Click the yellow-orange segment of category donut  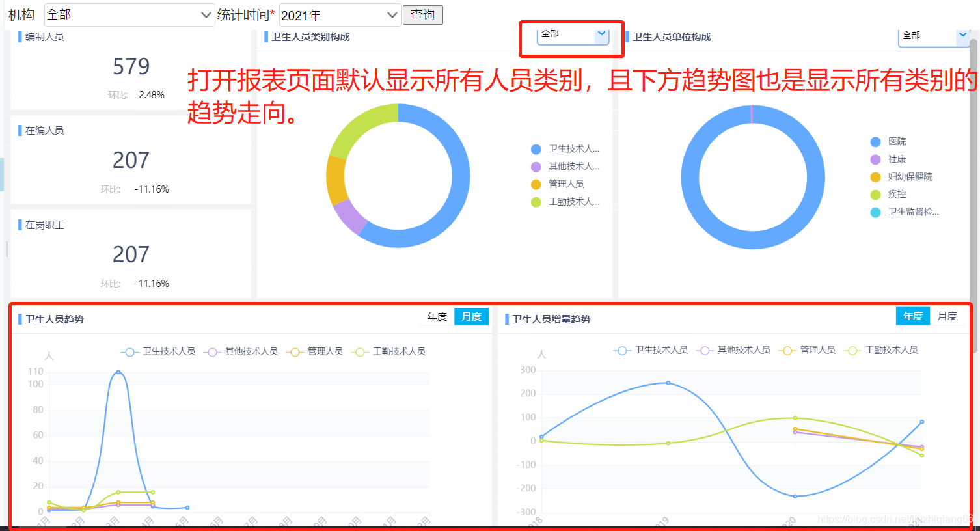335,180
